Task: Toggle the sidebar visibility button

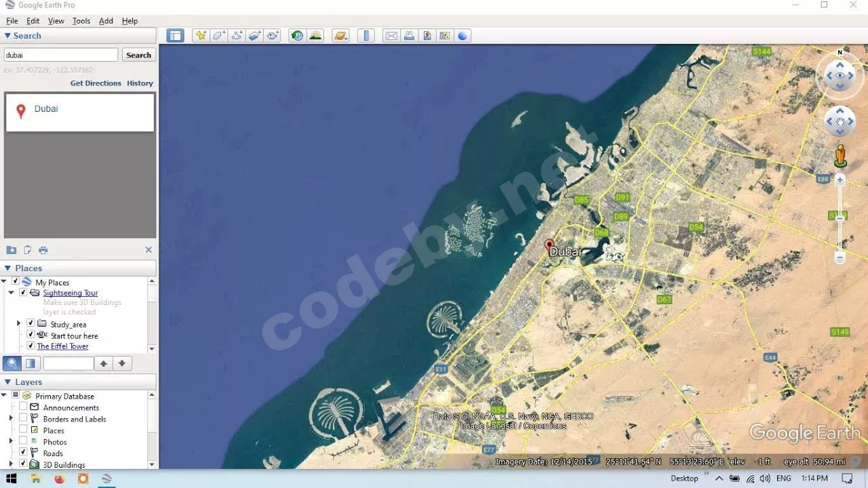Action: point(176,36)
